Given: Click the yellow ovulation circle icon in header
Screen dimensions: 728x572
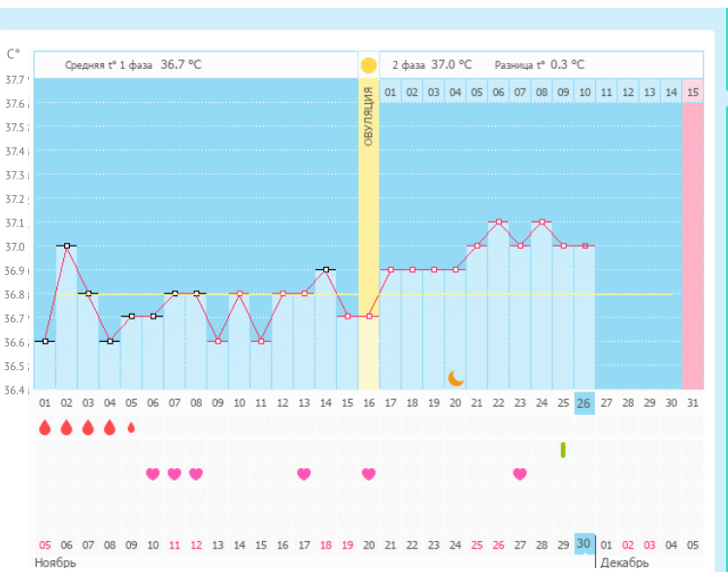Looking at the screenshot, I should tap(369, 65).
